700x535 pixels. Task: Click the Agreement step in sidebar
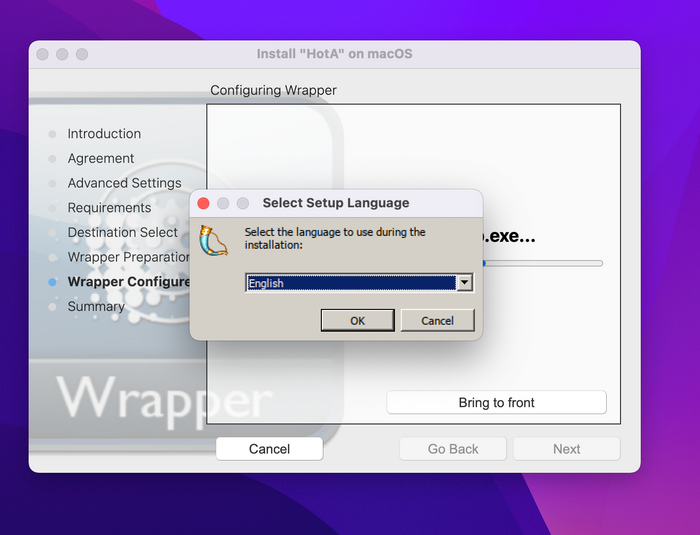point(100,158)
